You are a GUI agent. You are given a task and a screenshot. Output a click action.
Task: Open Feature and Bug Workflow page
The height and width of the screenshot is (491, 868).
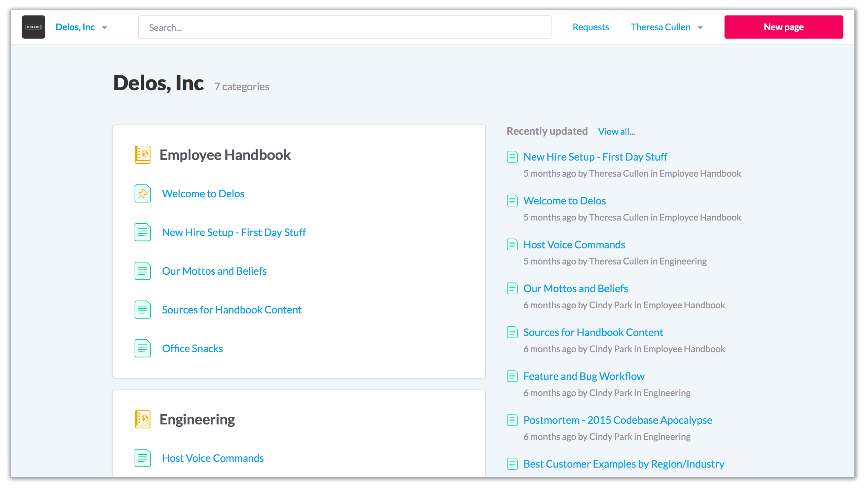click(584, 376)
